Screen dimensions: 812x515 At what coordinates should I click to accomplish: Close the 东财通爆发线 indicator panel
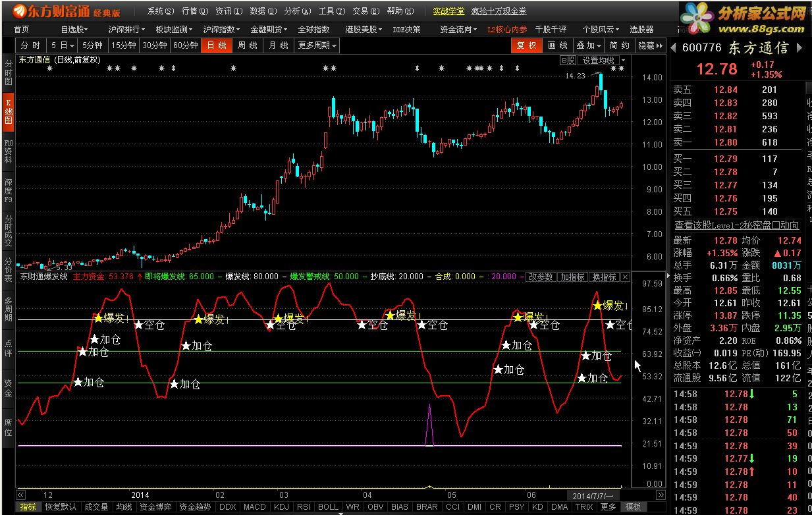pyautogui.click(x=625, y=277)
